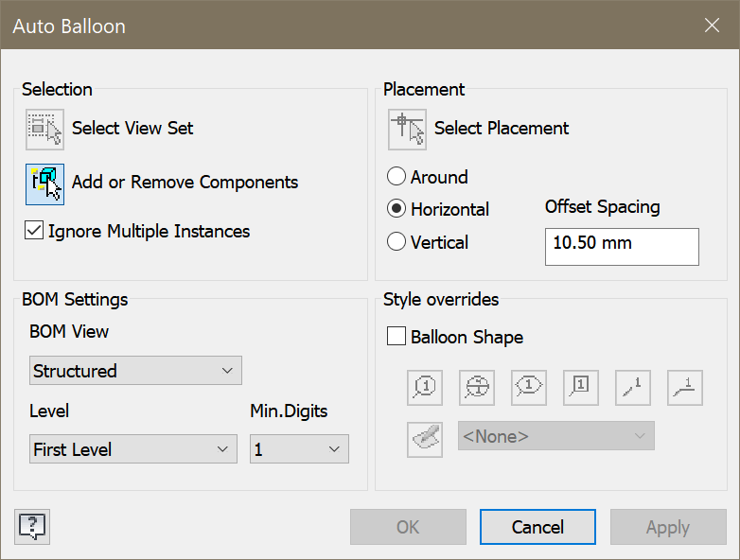
Task: Open the BOM View Structured dropdown
Action: click(x=135, y=371)
